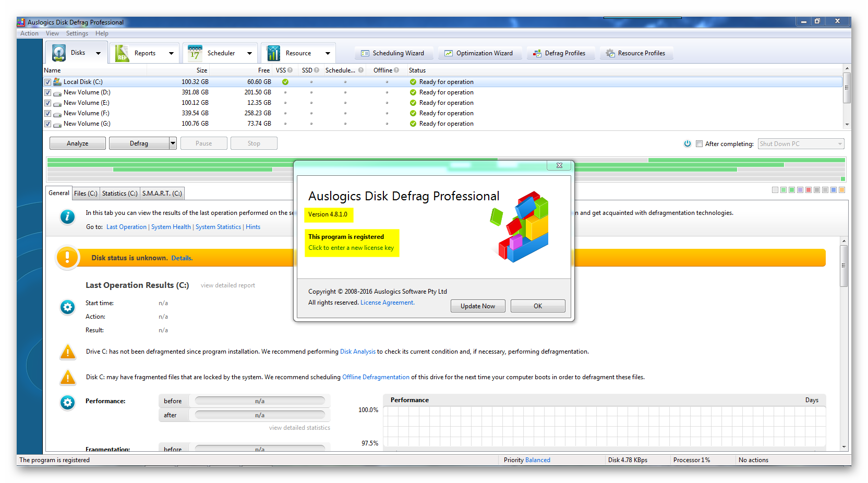Click the Resource chart icon
This screenshot has width=868, height=483.
(x=273, y=53)
